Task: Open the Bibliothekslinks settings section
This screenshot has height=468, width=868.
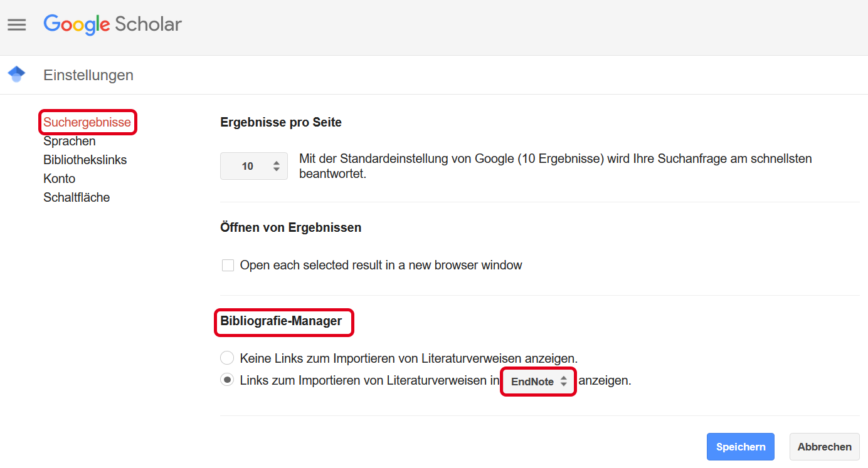Action: [85, 160]
